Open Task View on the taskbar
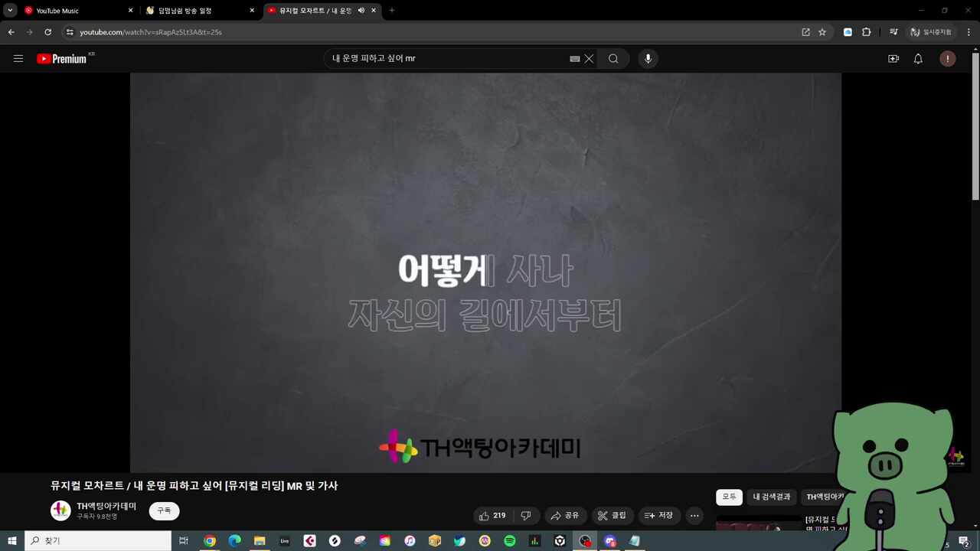 pyautogui.click(x=184, y=541)
